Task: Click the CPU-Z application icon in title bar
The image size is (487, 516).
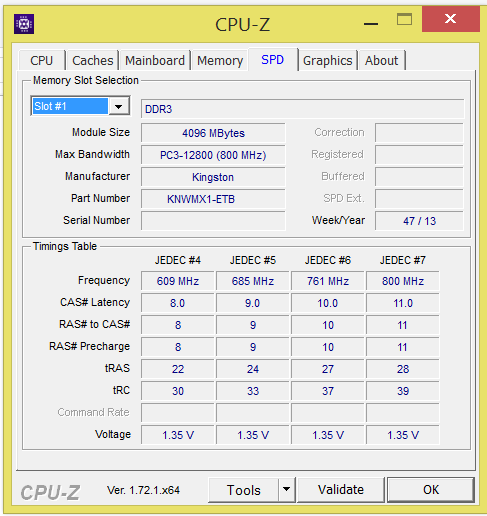Action: point(24,24)
